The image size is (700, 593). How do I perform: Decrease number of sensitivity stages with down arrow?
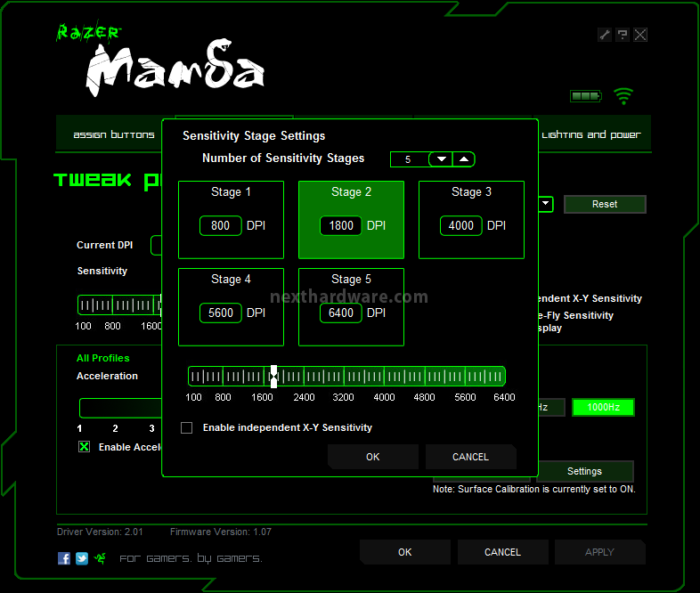(441, 159)
